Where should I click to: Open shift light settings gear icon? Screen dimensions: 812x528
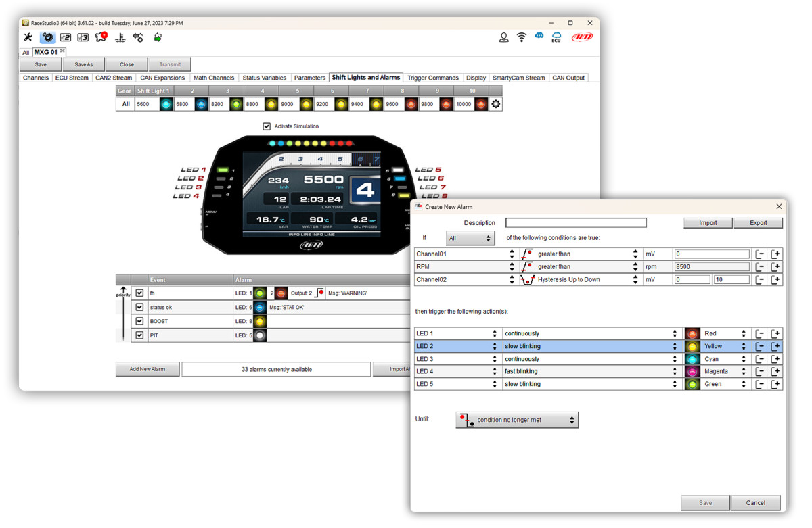tap(496, 105)
